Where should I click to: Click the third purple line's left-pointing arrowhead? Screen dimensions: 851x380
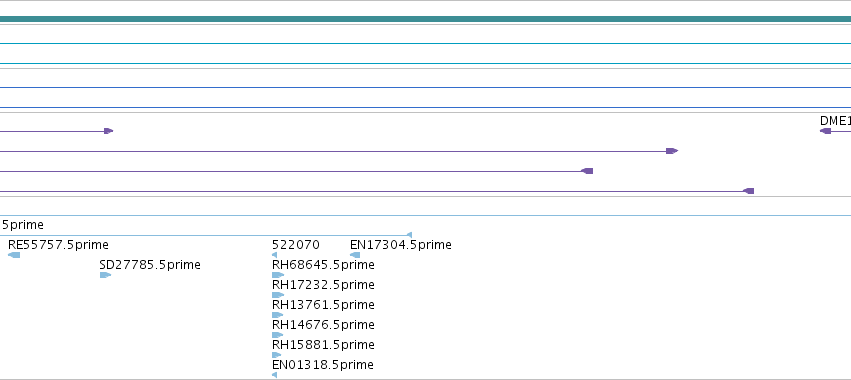tap(587, 171)
